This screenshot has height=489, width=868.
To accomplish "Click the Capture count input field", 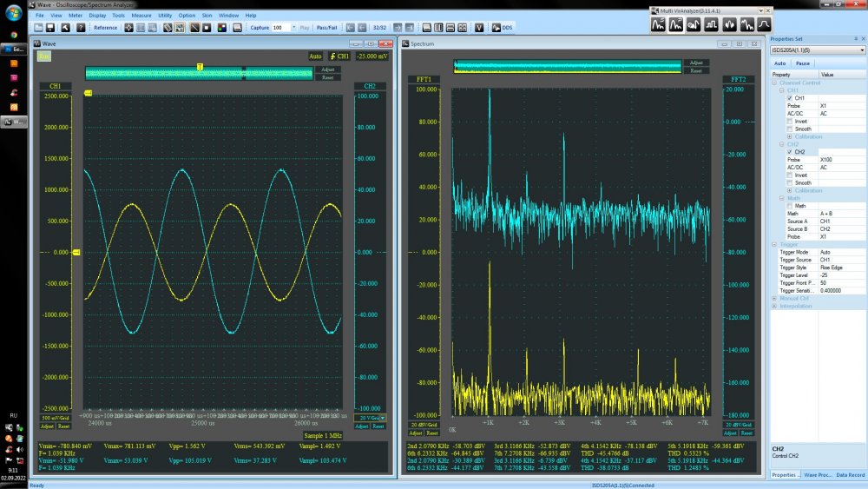I will 281,28.
